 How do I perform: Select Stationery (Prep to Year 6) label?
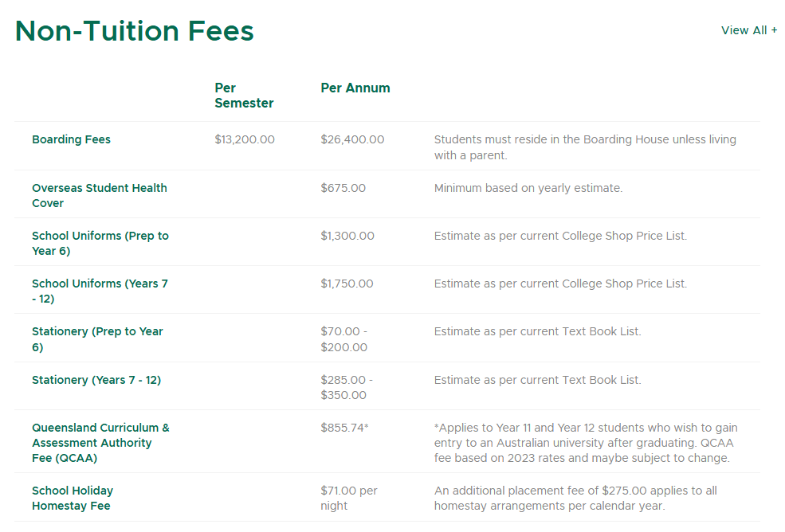click(97, 339)
